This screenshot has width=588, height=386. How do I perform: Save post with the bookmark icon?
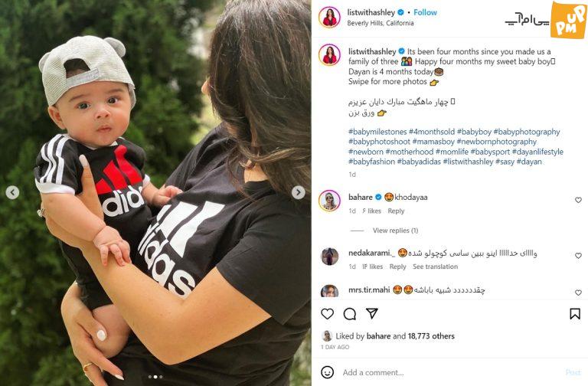coord(575,313)
